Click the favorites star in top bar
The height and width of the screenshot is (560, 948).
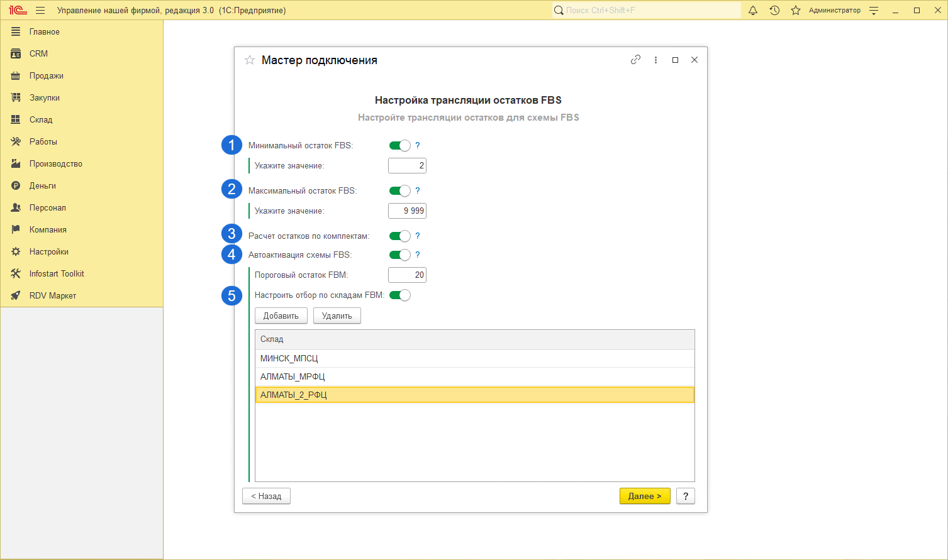coord(796,11)
